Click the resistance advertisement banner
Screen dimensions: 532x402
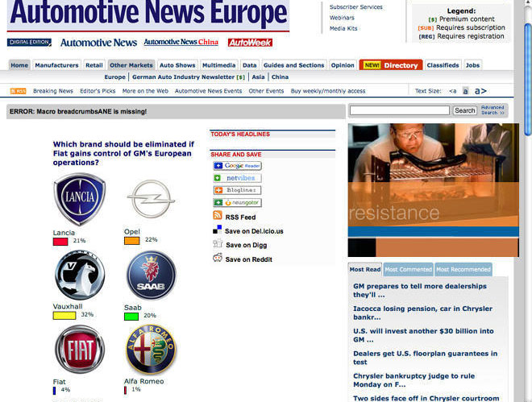pos(434,190)
